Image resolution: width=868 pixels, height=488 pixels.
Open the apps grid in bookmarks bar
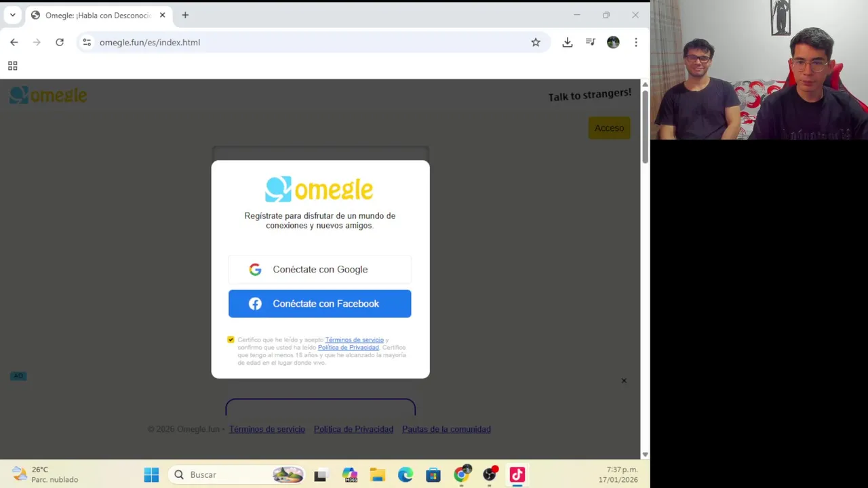pyautogui.click(x=12, y=66)
